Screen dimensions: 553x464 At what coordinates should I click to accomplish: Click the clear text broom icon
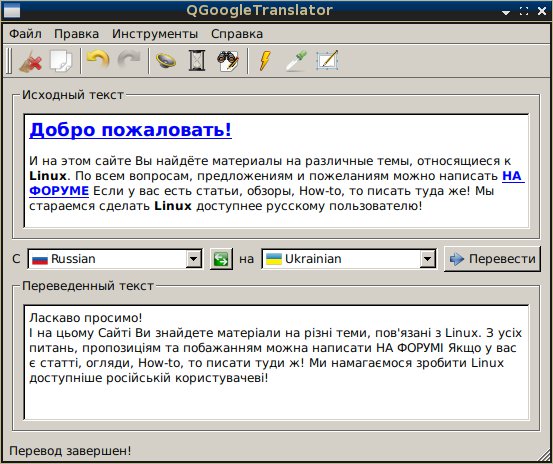(x=30, y=61)
